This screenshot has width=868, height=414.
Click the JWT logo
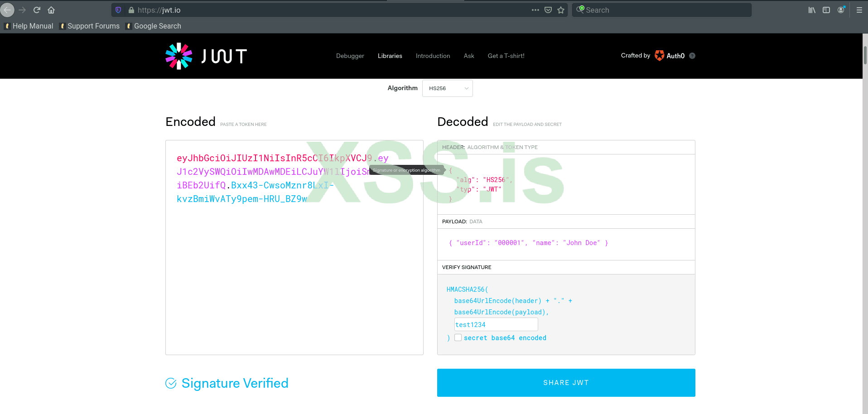[x=206, y=56]
